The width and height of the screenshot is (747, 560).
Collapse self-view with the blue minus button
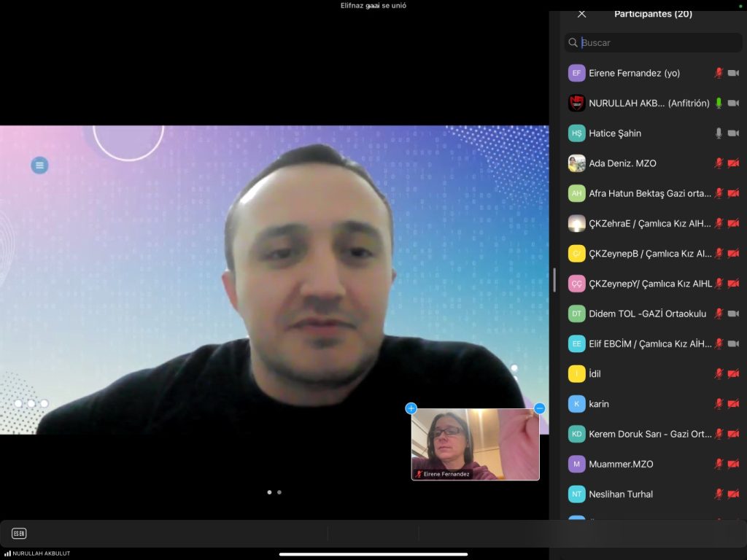point(540,408)
